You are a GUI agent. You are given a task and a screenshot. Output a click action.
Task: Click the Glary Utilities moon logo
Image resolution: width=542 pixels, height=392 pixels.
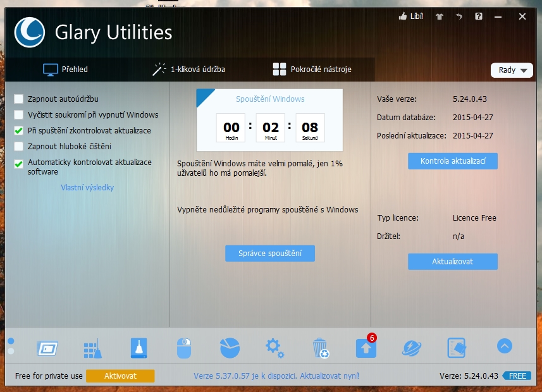pos(29,32)
